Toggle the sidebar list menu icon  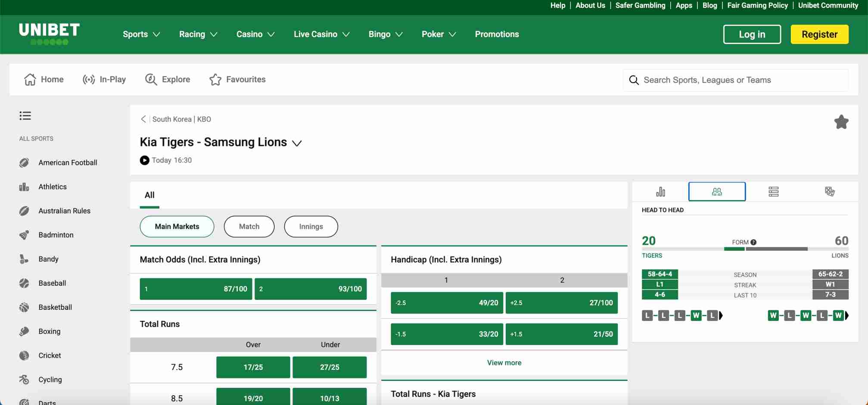(x=25, y=115)
